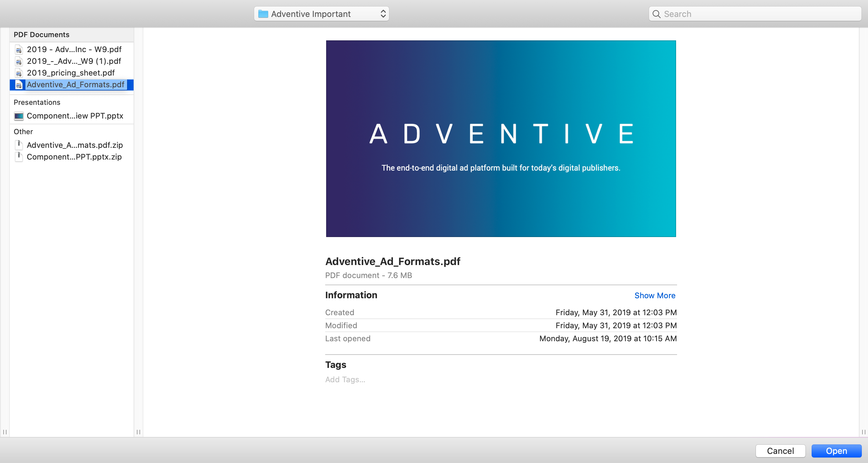This screenshot has width=868, height=463.
Task: Click zip icon of Adventive_A...mats.pdf.zip
Action: [19, 145]
